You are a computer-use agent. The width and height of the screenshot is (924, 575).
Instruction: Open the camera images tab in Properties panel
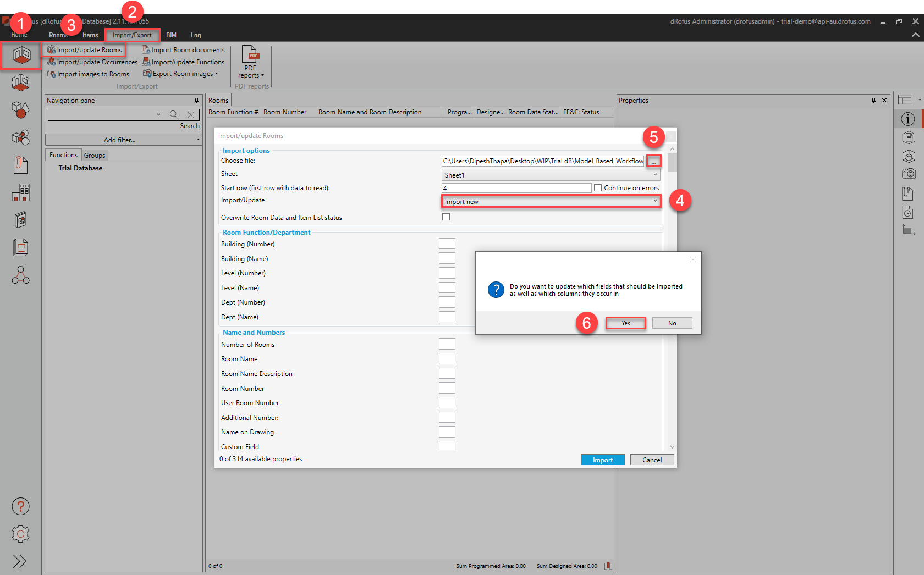909,173
